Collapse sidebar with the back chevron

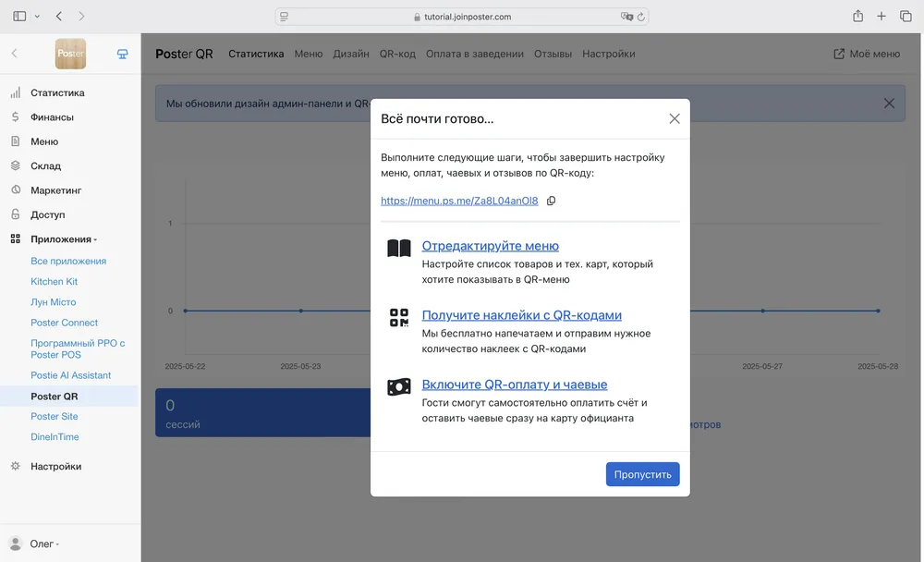point(14,54)
